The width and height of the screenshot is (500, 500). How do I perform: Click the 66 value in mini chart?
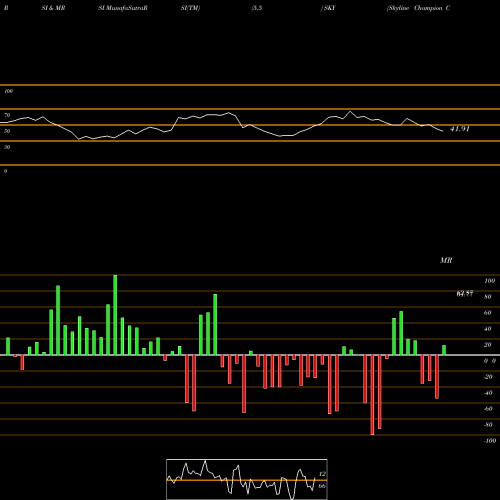click(322, 486)
